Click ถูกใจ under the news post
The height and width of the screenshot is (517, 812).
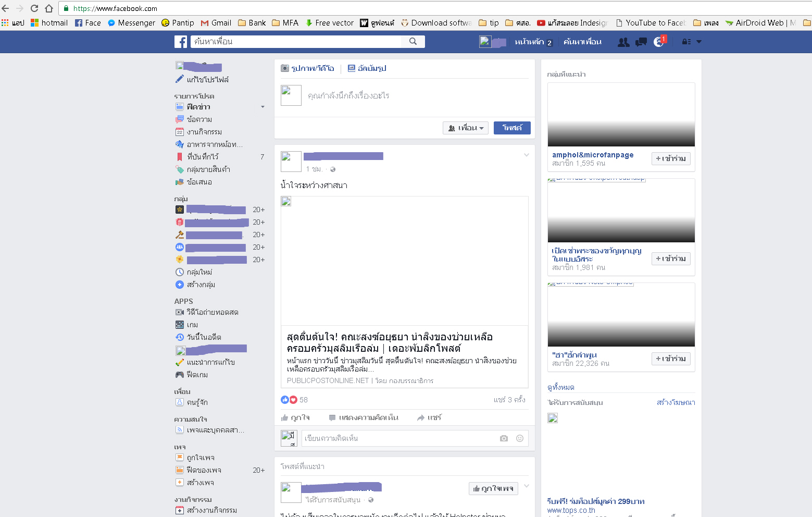[x=295, y=417]
